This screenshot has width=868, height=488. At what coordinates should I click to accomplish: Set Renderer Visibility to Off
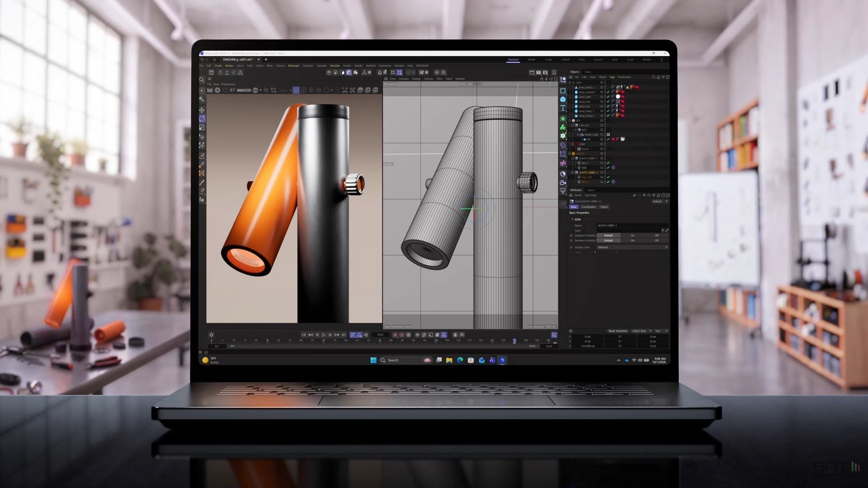click(656, 240)
